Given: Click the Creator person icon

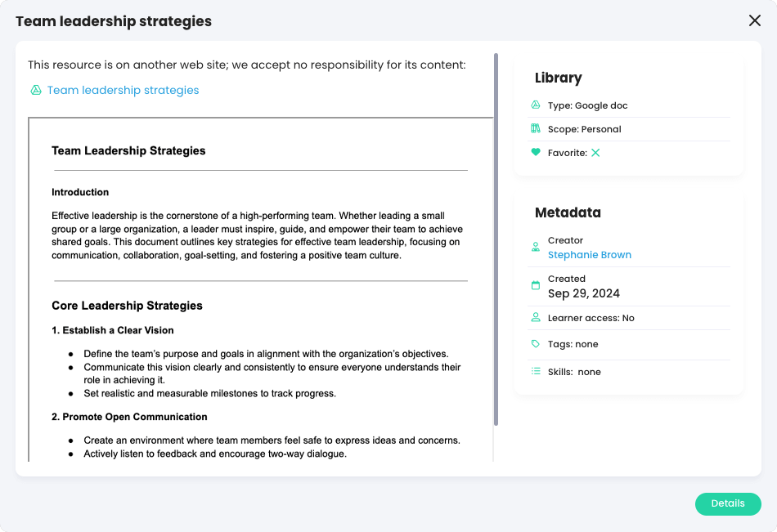Looking at the screenshot, I should tap(536, 247).
